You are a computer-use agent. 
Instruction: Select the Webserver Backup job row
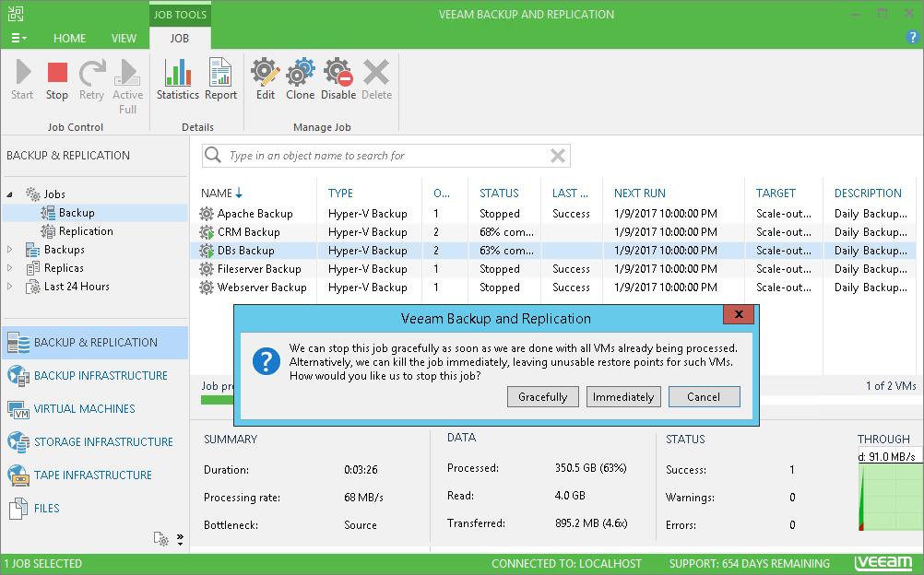553,287
